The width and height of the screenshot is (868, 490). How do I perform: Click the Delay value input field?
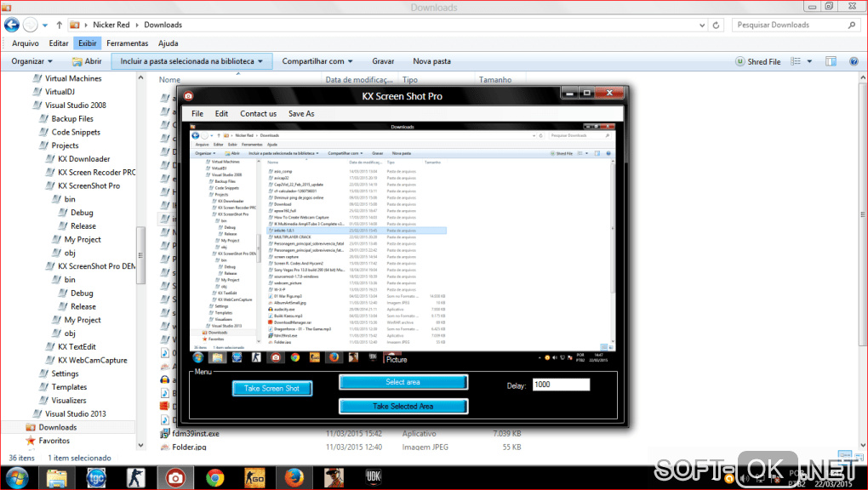[x=562, y=385]
